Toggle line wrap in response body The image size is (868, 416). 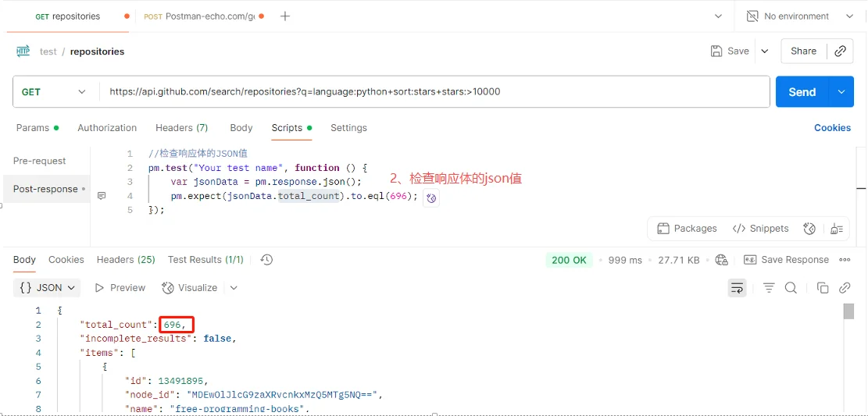pos(737,288)
